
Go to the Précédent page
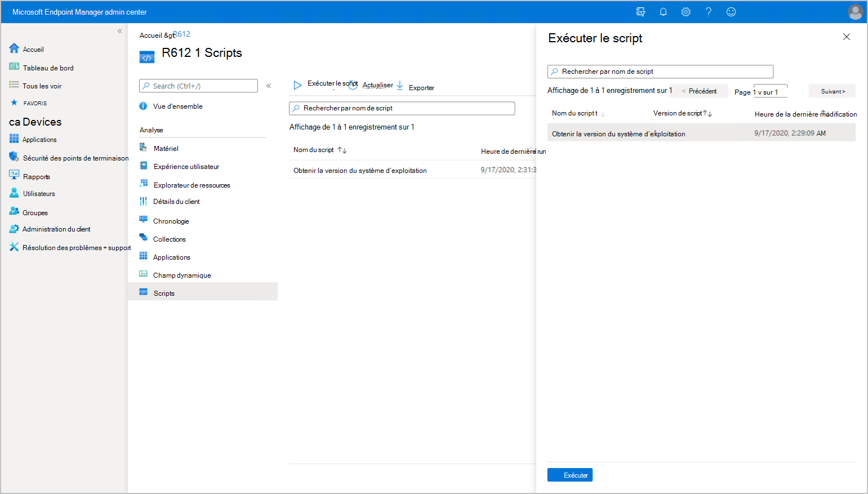coord(699,91)
